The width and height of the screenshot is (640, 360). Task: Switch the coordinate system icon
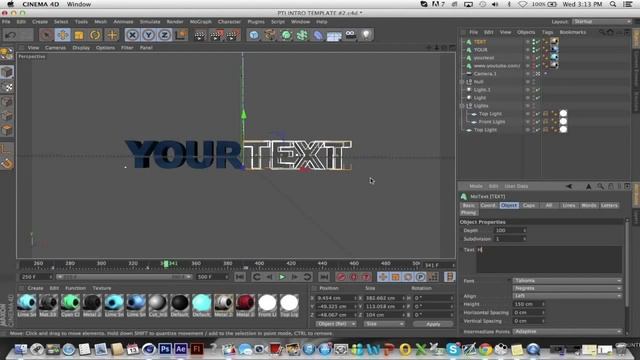(180, 35)
